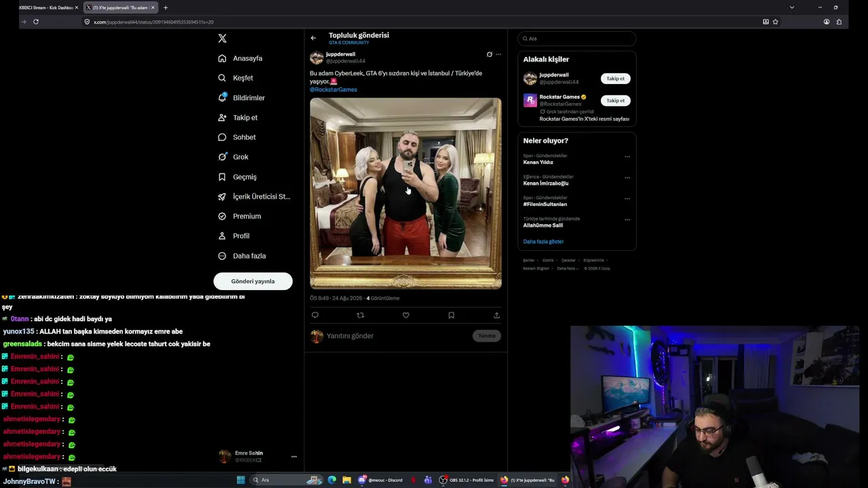Click the Grok icon on the post
The height and width of the screenshot is (488, 868).
click(x=489, y=54)
